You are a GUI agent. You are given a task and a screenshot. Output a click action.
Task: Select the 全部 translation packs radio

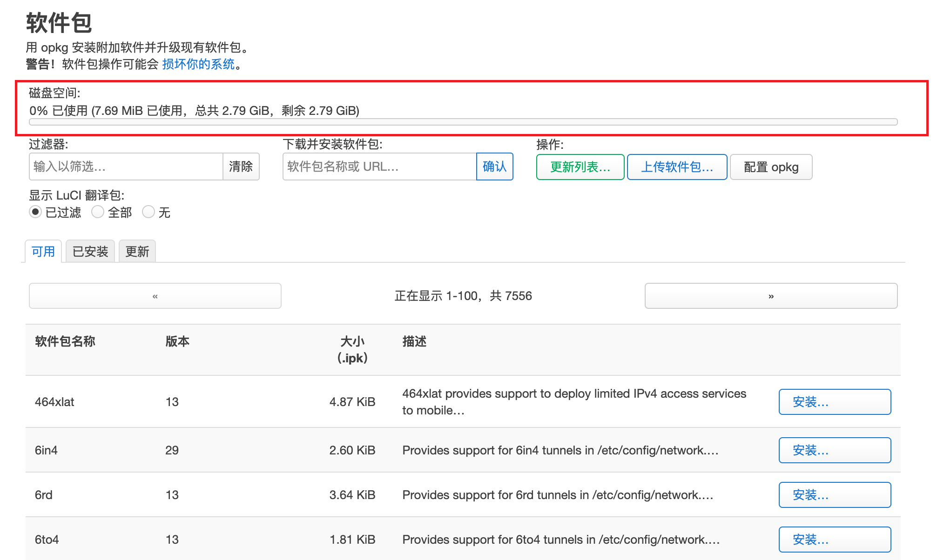click(98, 212)
